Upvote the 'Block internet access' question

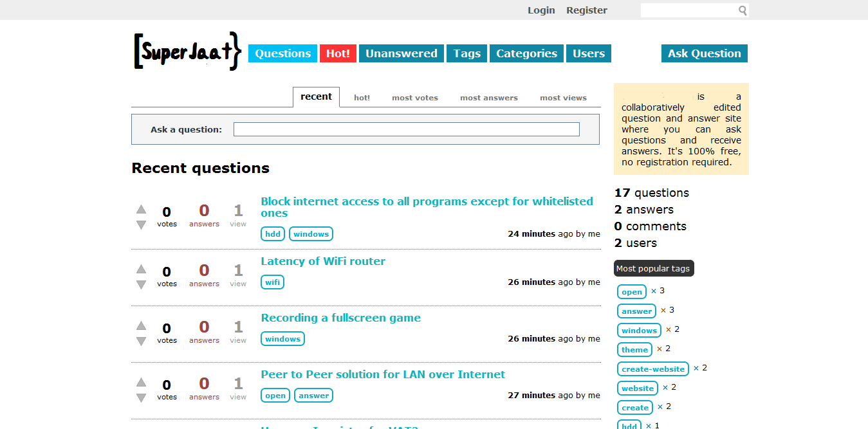[x=142, y=209]
